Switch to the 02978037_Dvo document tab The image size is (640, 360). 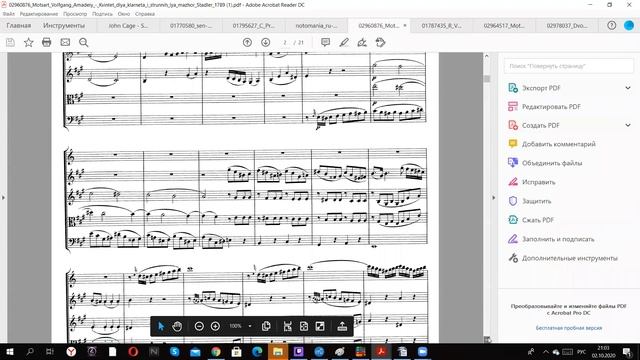click(567, 25)
